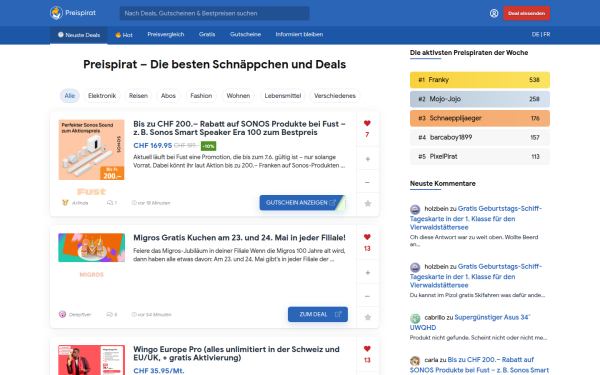This screenshot has width=600, height=375.
Task: Open Migros cake thumbnail image
Action: (91, 248)
